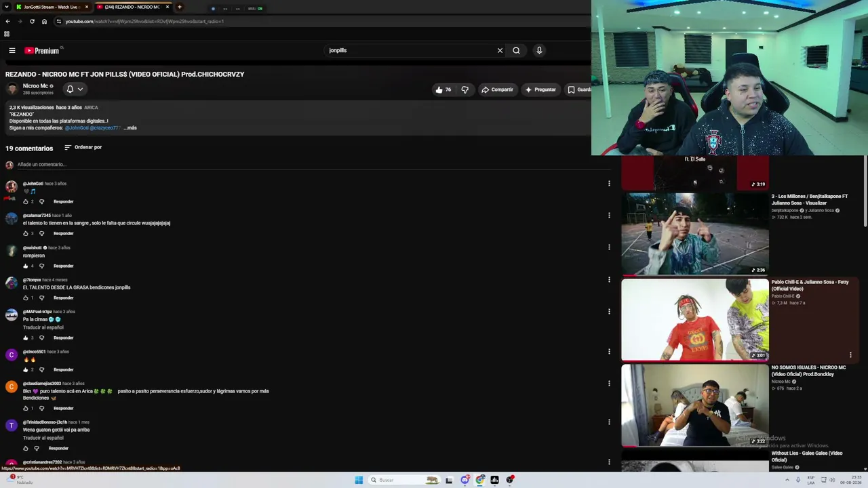Screen dimensions: 868x488
Task: Save video with Guardar button
Action: 579,89
